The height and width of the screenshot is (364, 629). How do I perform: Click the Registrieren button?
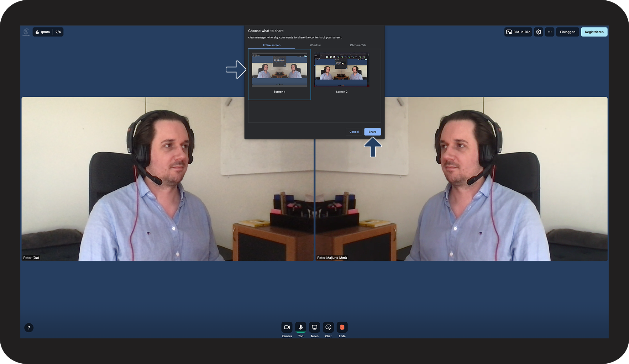tap(594, 32)
